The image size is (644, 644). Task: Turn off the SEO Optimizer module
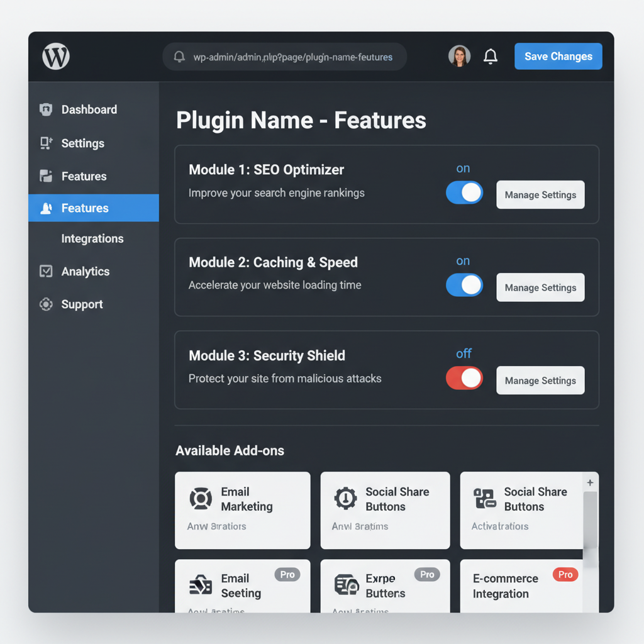tap(464, 192)
